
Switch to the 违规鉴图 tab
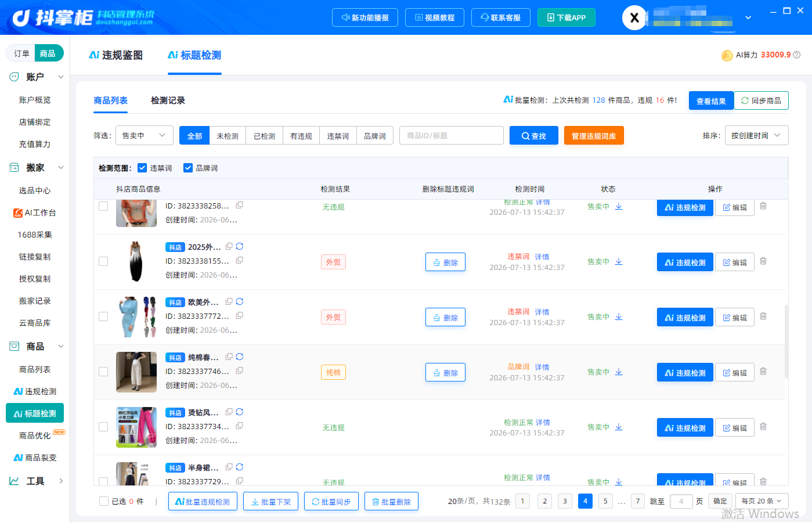[x=116, y=55]
